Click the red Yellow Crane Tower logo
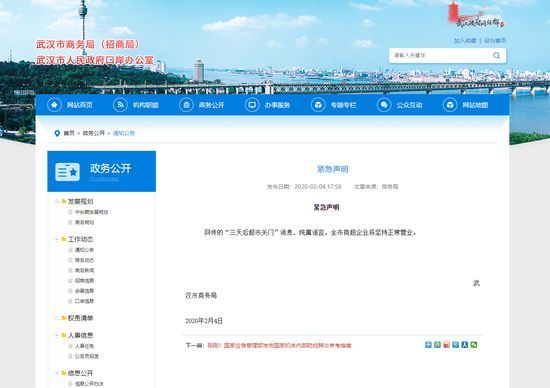Viewport: 550px width, 388px height. point(475,15)
